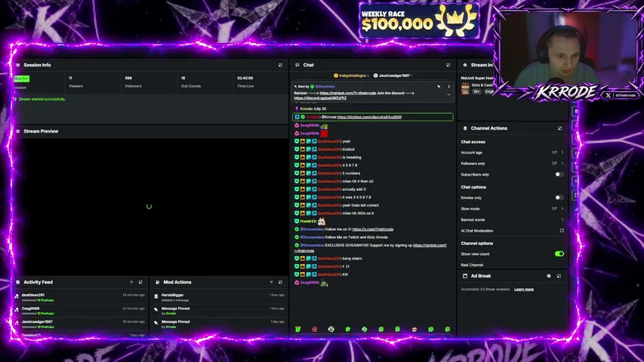Click indigotradingco in top chatters bar
644x362 pixels.
click(x=352, y=75)
